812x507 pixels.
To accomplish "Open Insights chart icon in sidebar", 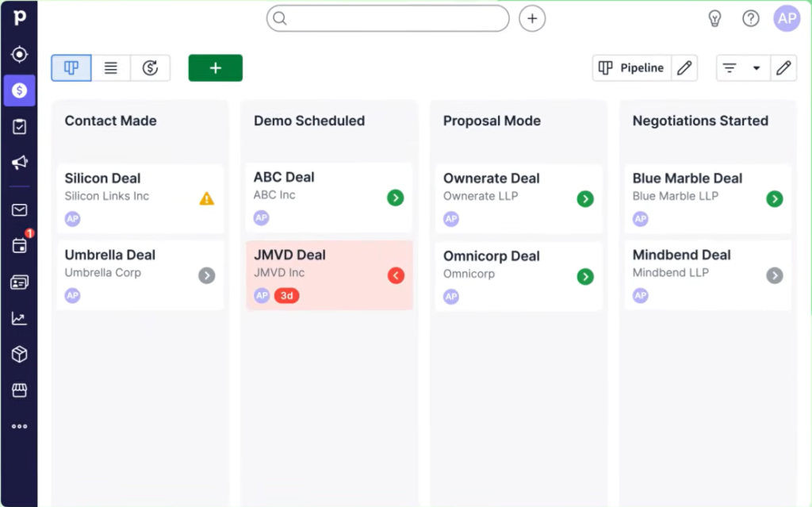I will 19,318.
